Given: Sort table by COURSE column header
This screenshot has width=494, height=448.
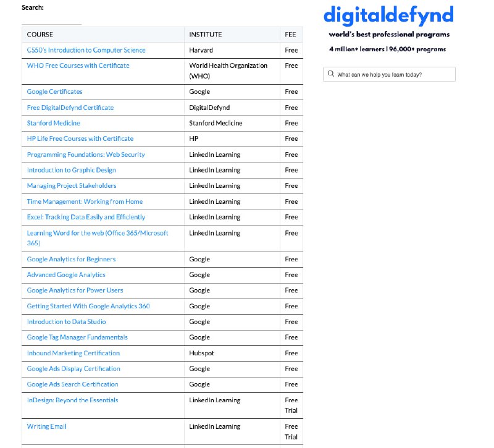Looking at the screenshot, I should [40, 35].
